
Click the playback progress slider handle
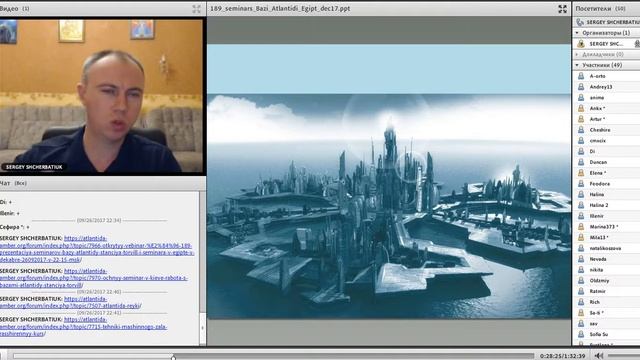(x=173, y=357)
